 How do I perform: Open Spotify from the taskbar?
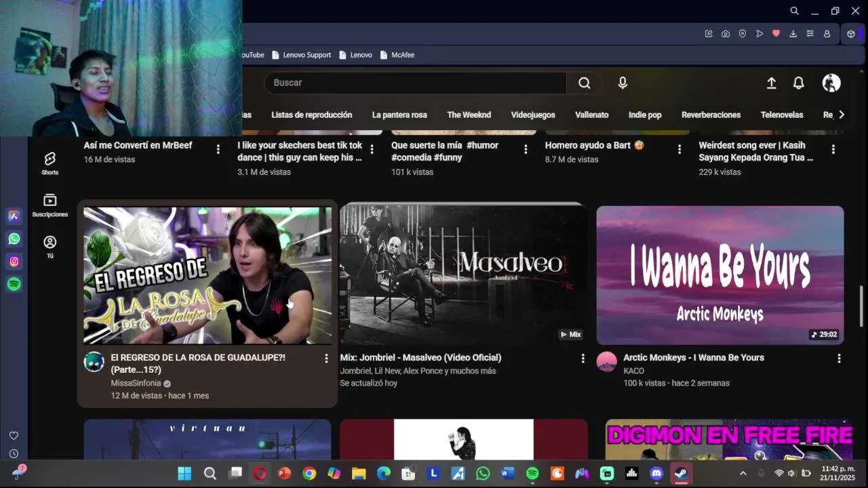click(x=532, y=474)
